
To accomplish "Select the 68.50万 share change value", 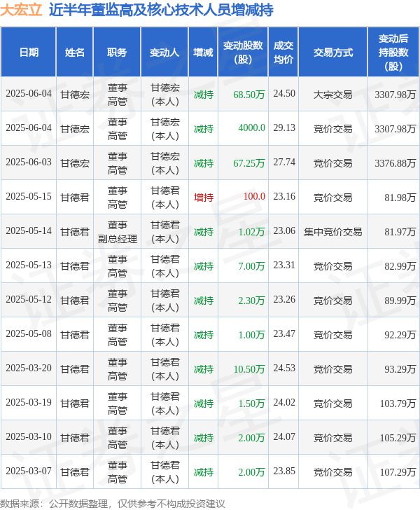I will (249, 95).
